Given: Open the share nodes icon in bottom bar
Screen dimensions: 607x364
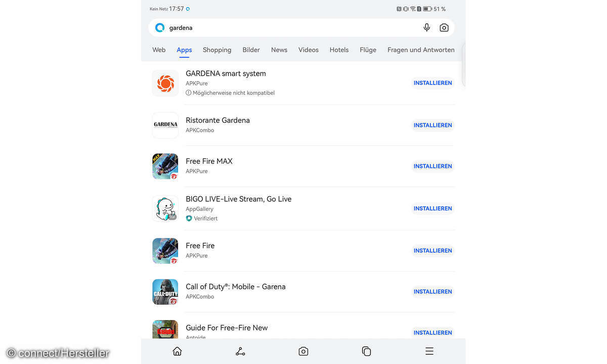Looking at the screenshot, I should pos(240,351).
